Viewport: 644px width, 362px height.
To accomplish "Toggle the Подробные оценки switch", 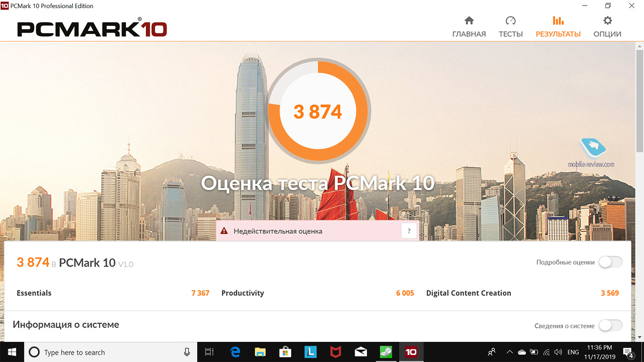I will coord(610,262).
